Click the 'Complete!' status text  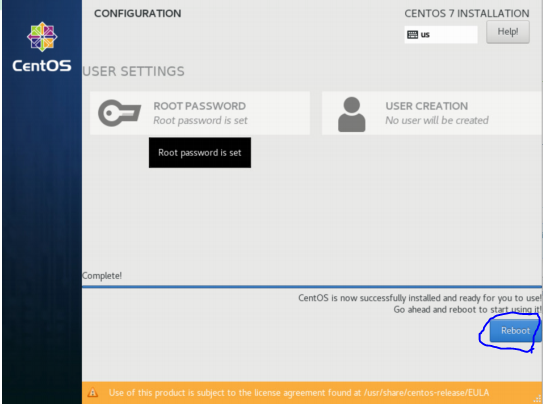(102, 276)
